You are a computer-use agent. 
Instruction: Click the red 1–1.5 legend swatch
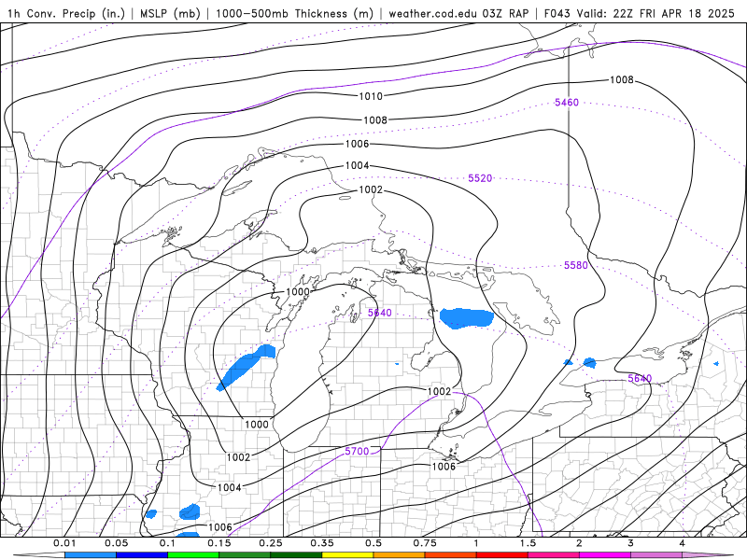pyautogui.click(x=502, y=555)
